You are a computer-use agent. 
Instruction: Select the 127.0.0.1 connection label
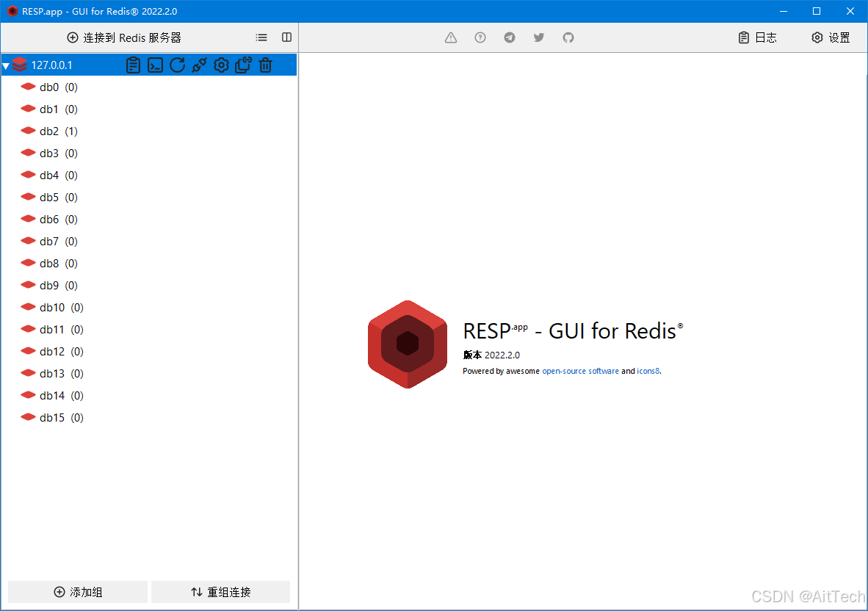(x=51, y=65)
